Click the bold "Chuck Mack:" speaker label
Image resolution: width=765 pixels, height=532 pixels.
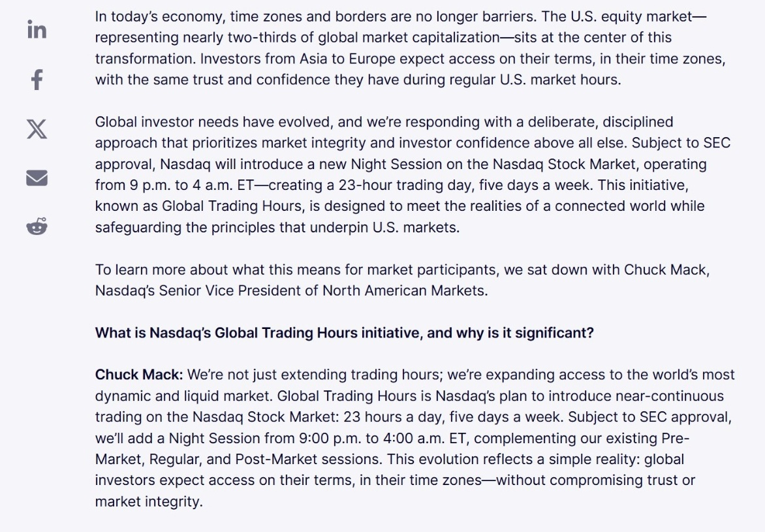pyautogui.click(x=139, y=375)
